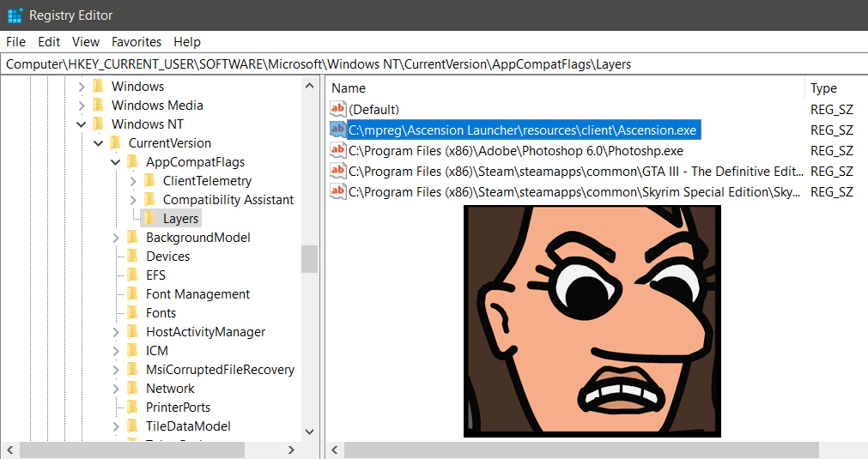Expand the Compatibility Assistant key
Image resolution: width=868 pixels, height=459 pixels.
point(133,200)
